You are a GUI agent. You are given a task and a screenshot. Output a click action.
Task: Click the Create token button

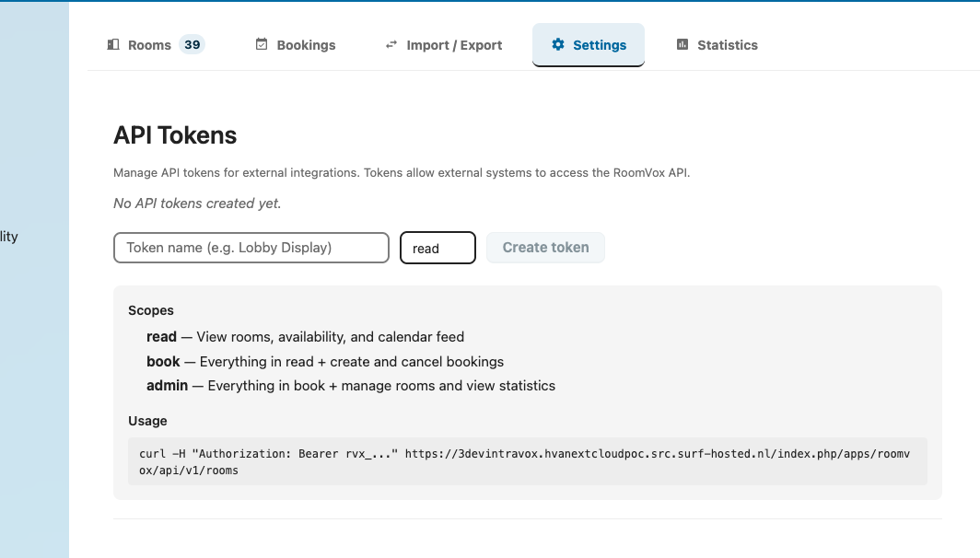[x=545, y=248]
